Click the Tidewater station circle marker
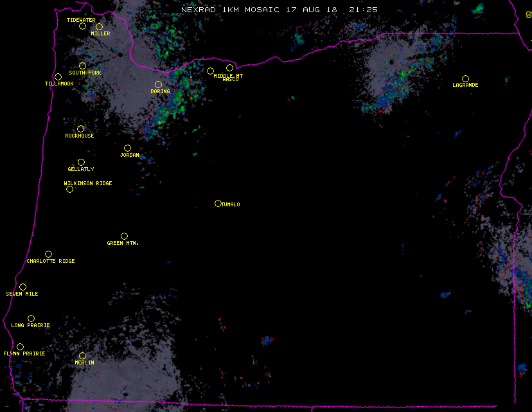Image resolution: width=532 pixels, height=412 pixels. 82,26
